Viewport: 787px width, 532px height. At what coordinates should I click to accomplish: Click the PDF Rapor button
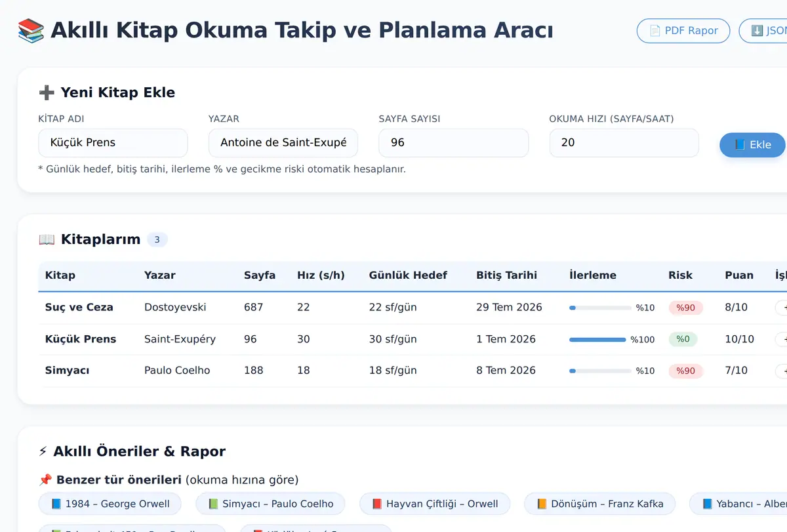683,31
